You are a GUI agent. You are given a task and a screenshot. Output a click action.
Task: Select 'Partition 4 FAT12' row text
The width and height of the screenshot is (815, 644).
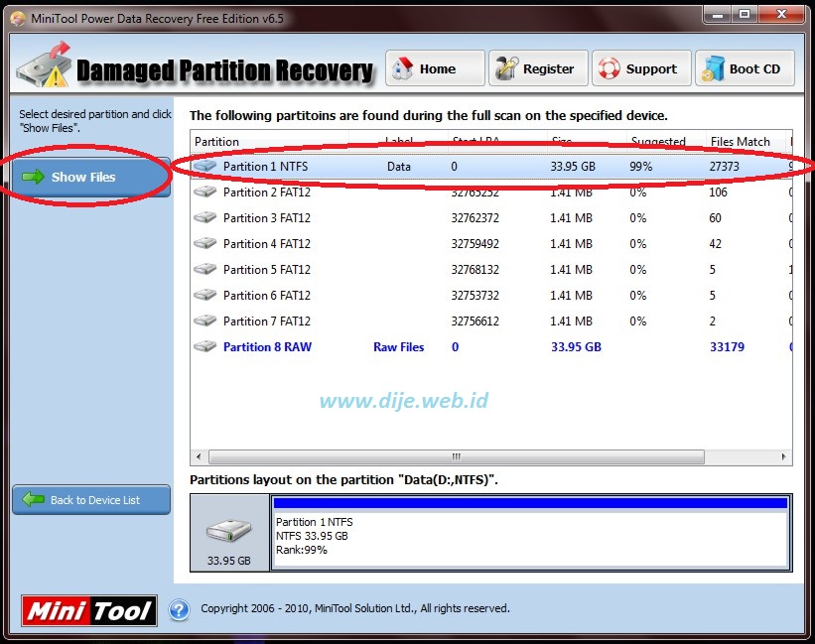click(x=267, y=243)
